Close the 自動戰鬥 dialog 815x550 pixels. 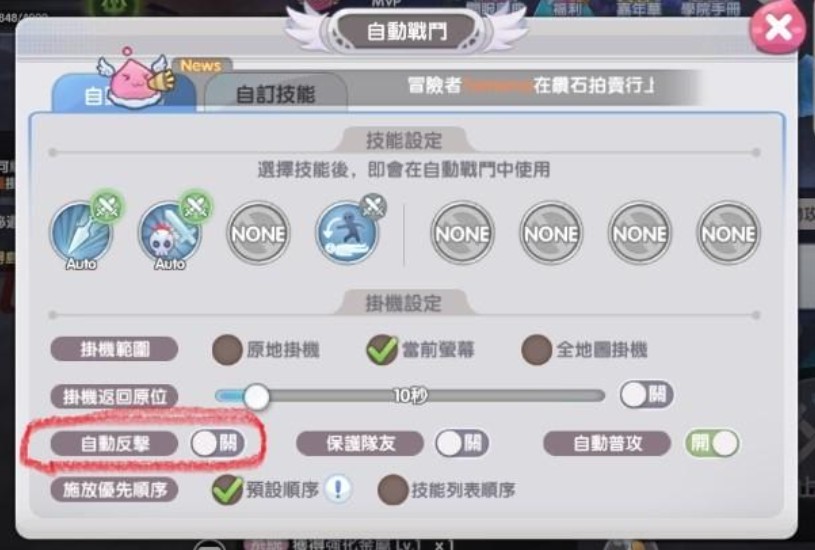click(778, 28)
